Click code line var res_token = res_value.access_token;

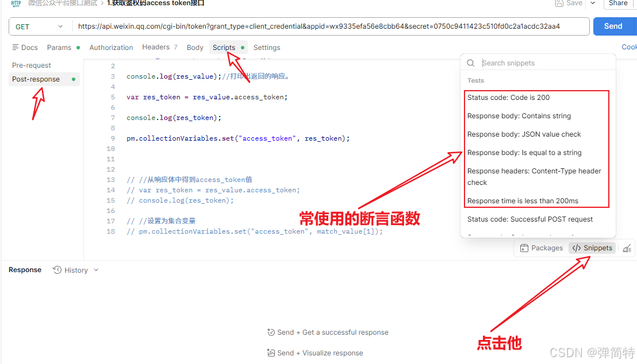[x=207, y=97]
